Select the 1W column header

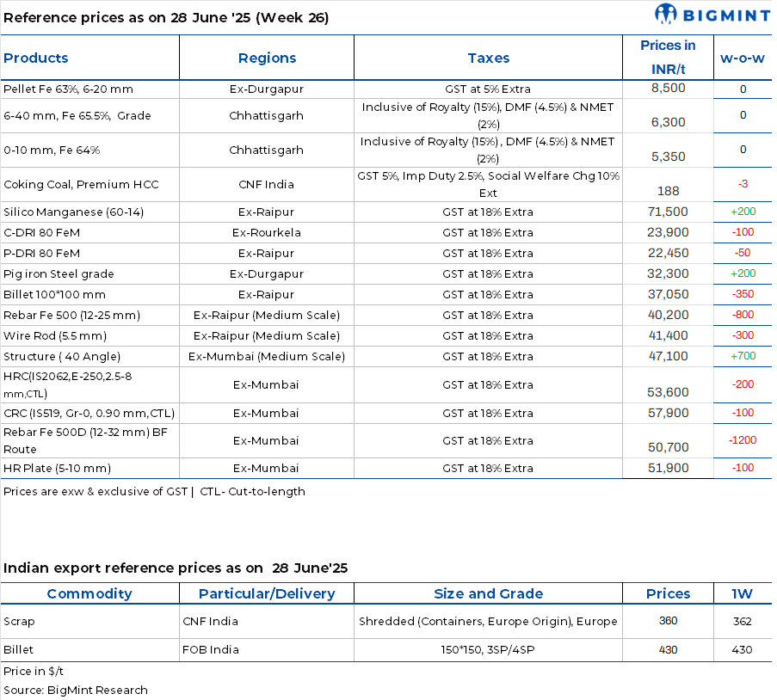tap(742, 594)
